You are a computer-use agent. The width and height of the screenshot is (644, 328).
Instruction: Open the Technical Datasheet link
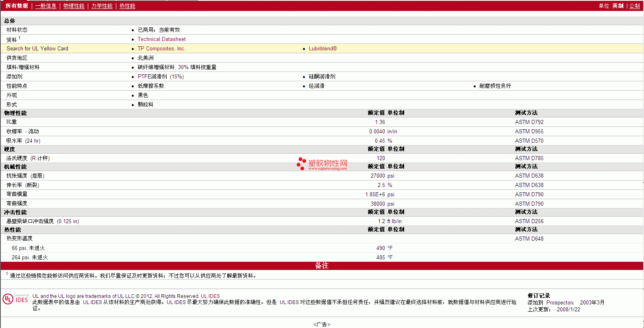tap(161, 39)
